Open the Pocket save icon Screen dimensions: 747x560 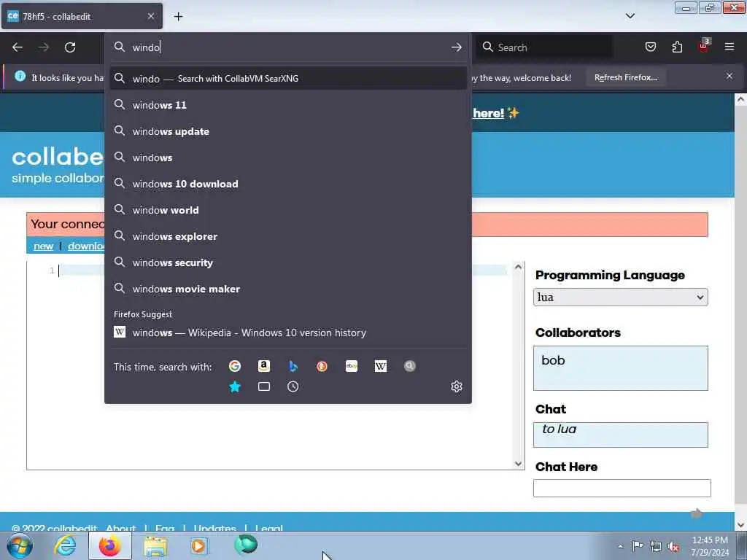click(x=650, y=47)
